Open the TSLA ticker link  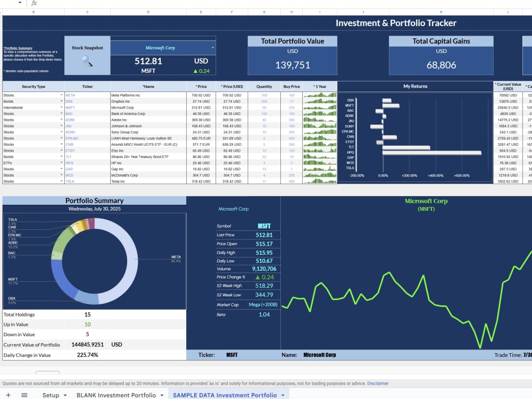tap(70, 181)
